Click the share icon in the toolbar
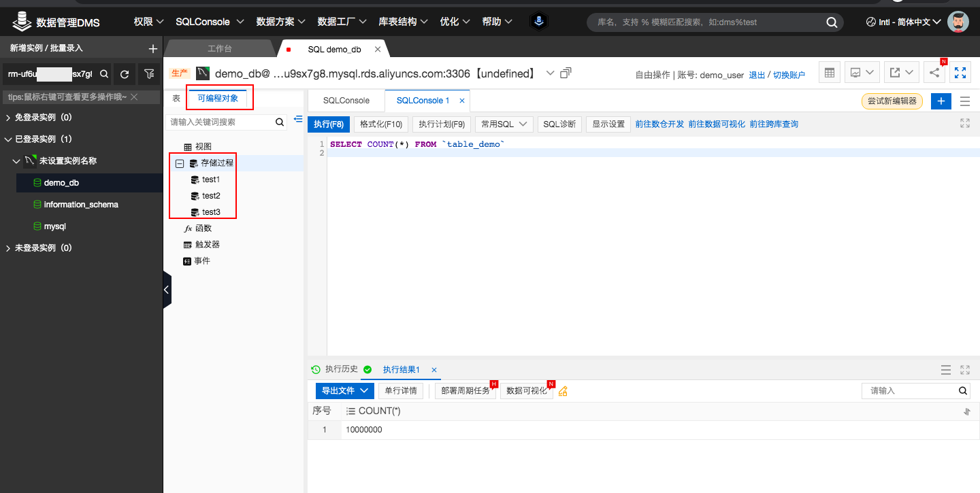 934,72
